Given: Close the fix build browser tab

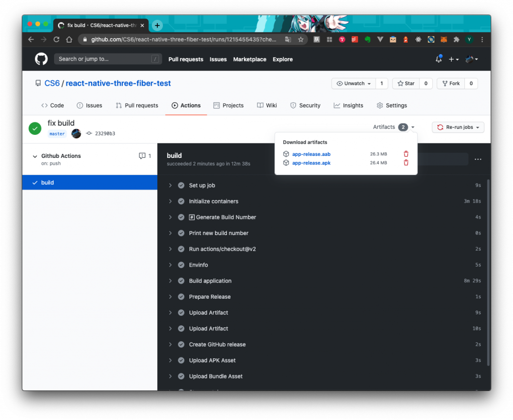Looking at the screenshot, I should coord(142,25).
